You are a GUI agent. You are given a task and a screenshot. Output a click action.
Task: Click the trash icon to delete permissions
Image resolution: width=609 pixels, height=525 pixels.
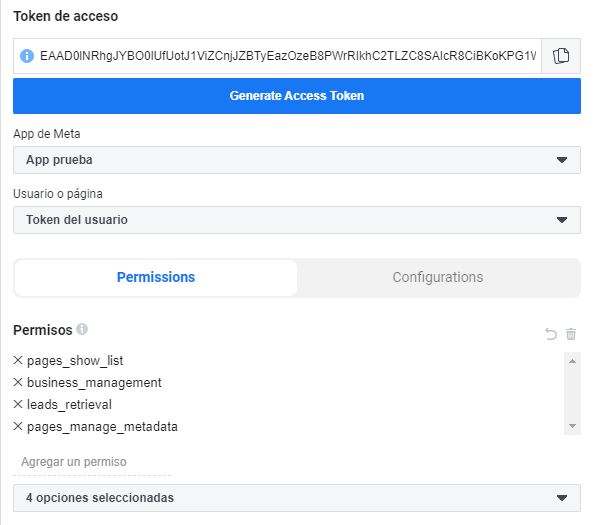[571, 334]
